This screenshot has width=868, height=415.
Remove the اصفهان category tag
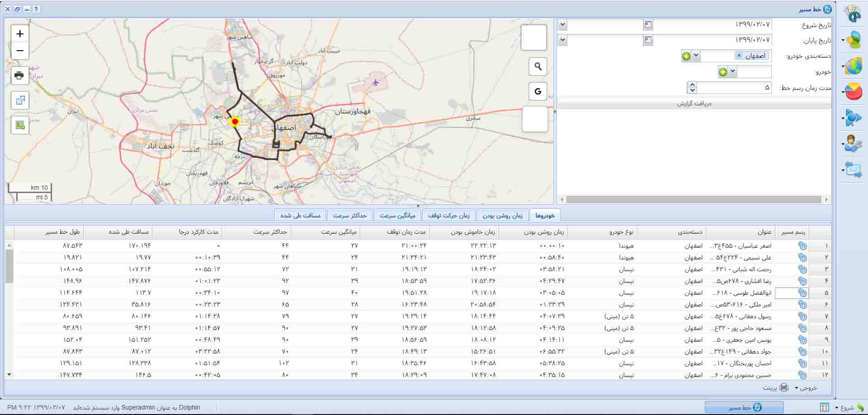[739, 55]
